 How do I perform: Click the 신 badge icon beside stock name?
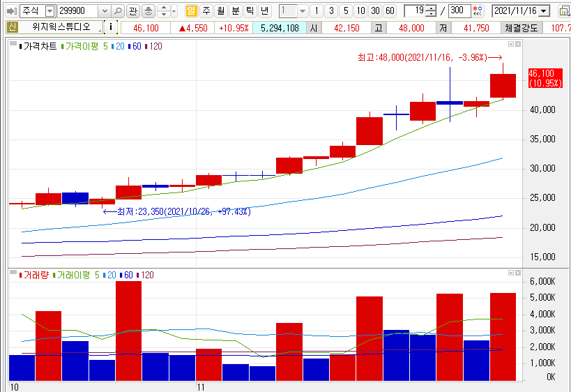point(13,27)
